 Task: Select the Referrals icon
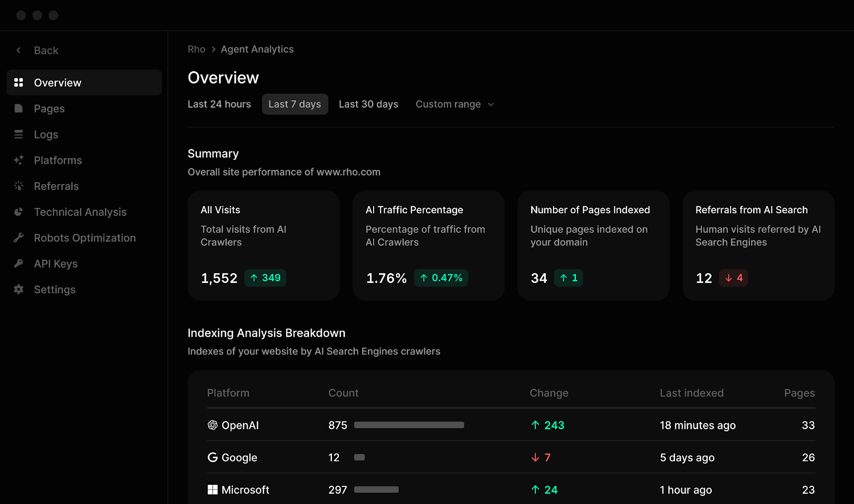pos(19,186)
